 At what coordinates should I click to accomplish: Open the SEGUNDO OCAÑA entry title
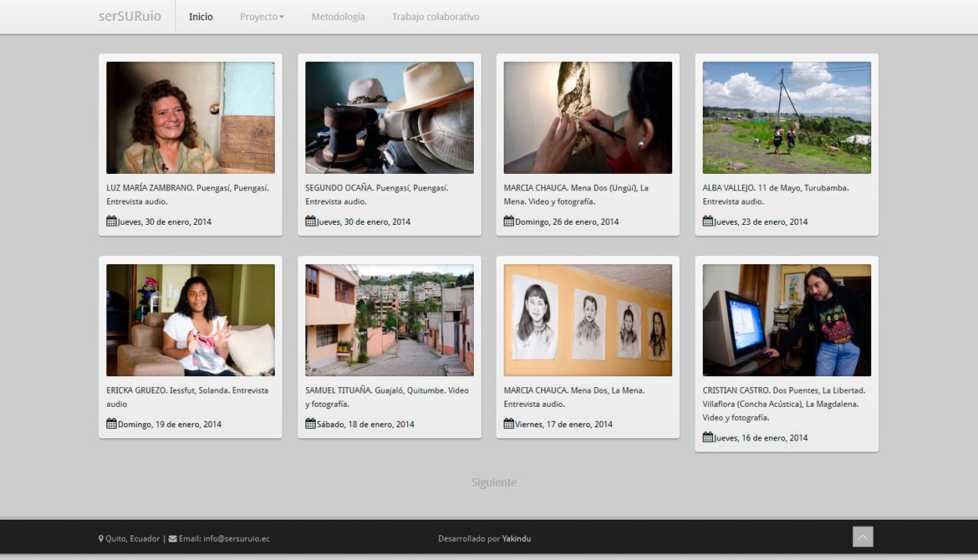(x=377, y=195)
